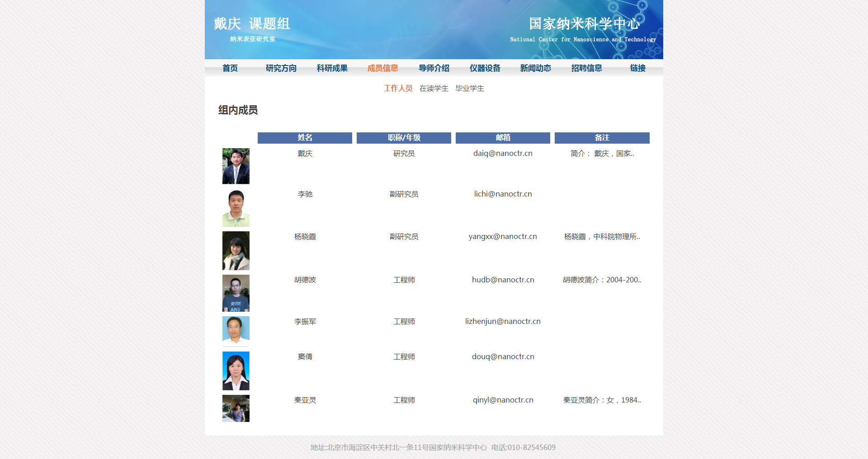868x459 pixels.
Task: Click footer phone 电话:010-82545609
Action: [524, 448]
